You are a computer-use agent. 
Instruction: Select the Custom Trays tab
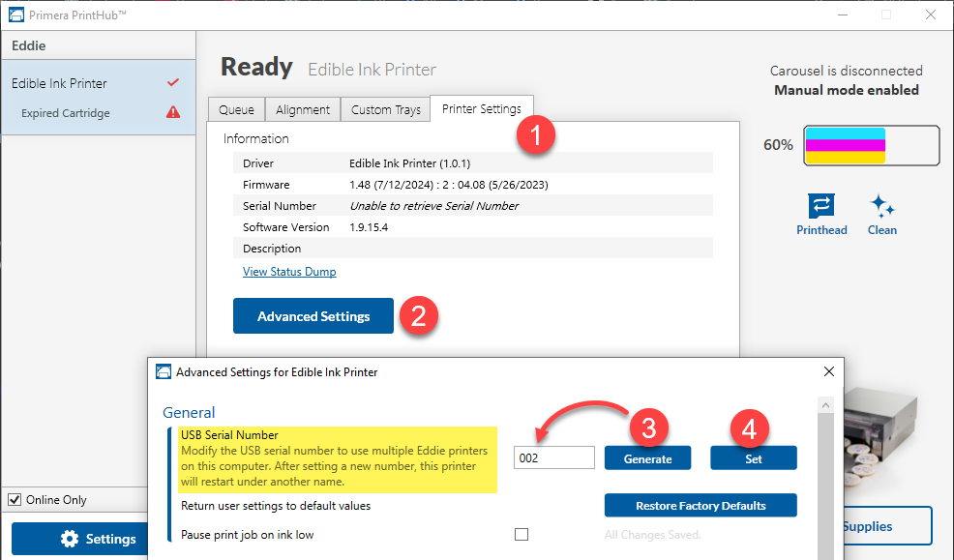(386, 109)
